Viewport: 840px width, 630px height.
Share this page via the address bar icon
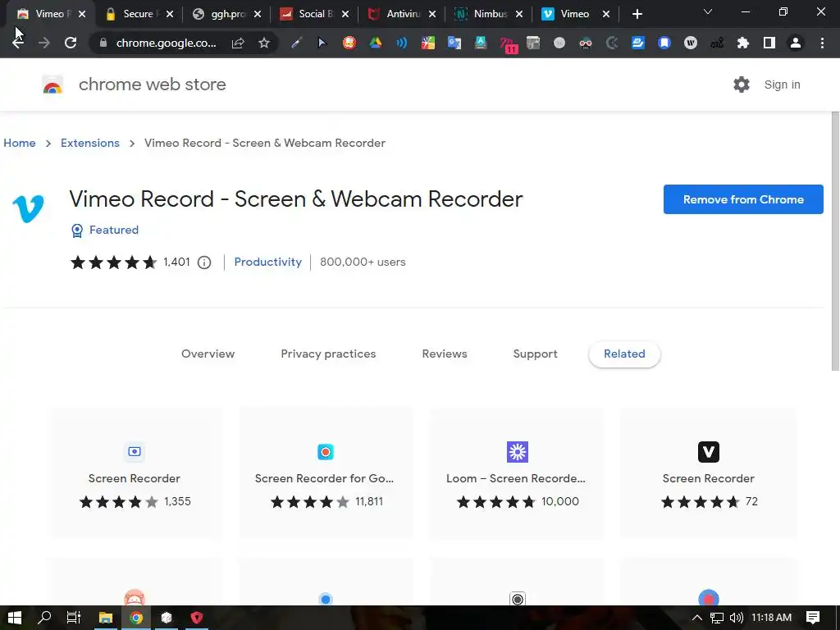[x=238, y=43]
